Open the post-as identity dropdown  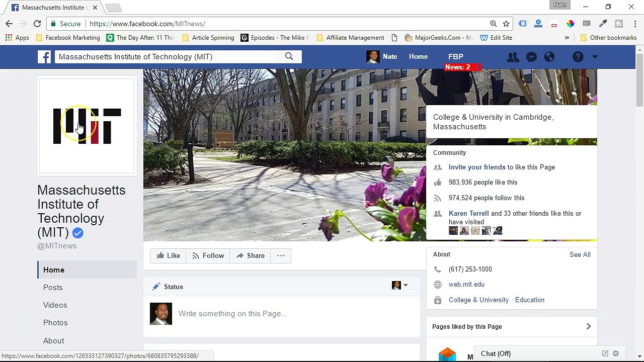(400, 286)
